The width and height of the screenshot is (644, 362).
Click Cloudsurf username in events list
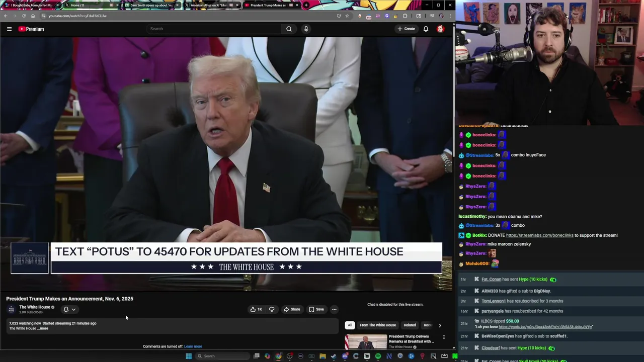(491, 348)
